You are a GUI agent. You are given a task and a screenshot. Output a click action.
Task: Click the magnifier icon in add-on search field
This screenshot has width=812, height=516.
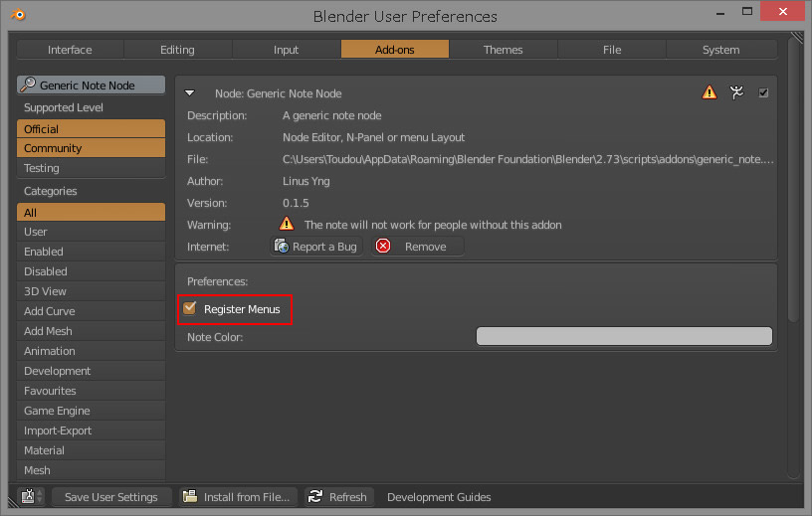tap(28, 85)
